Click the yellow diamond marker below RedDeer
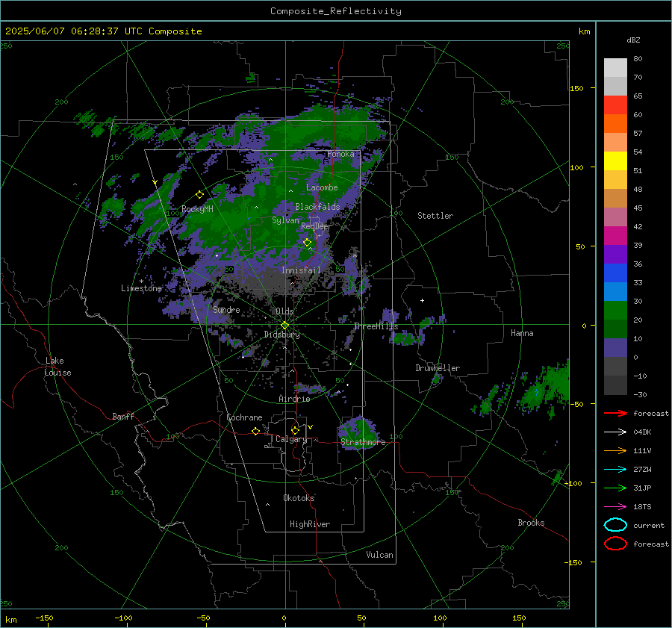Screen dimensions: 672x628 (x=308, y=243)
